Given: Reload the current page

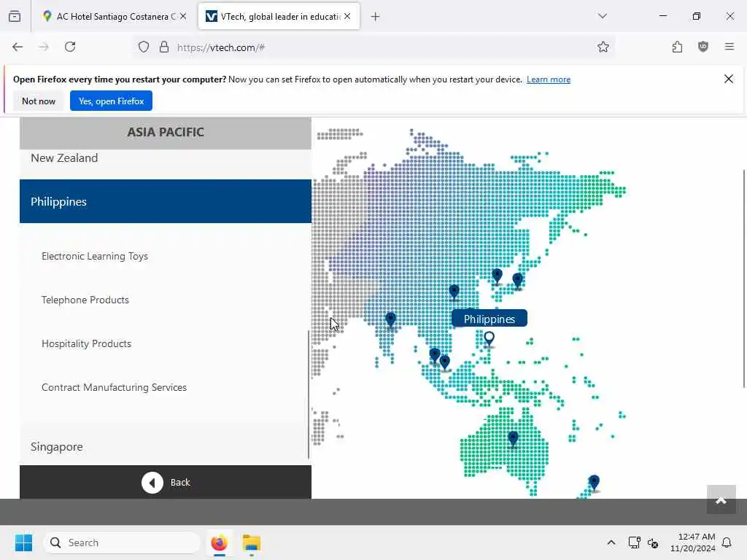Looking at the screenshot, I should (70, 47).
